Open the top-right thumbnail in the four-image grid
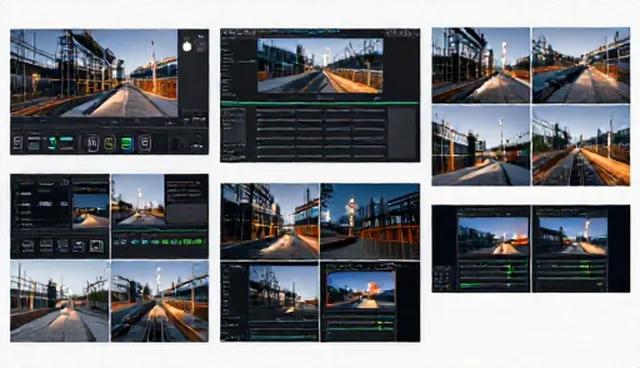The image size is (640, 368). coord(581,65)
